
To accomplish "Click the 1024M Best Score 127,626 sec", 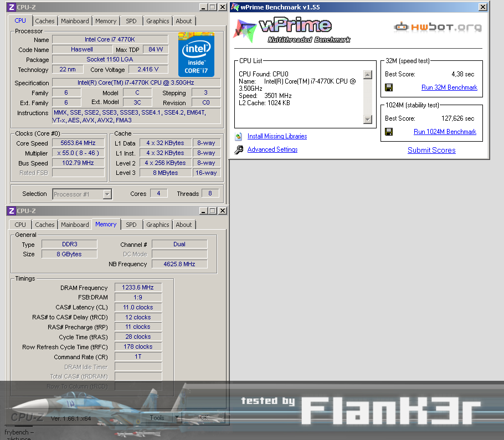I will click(457, 118).
